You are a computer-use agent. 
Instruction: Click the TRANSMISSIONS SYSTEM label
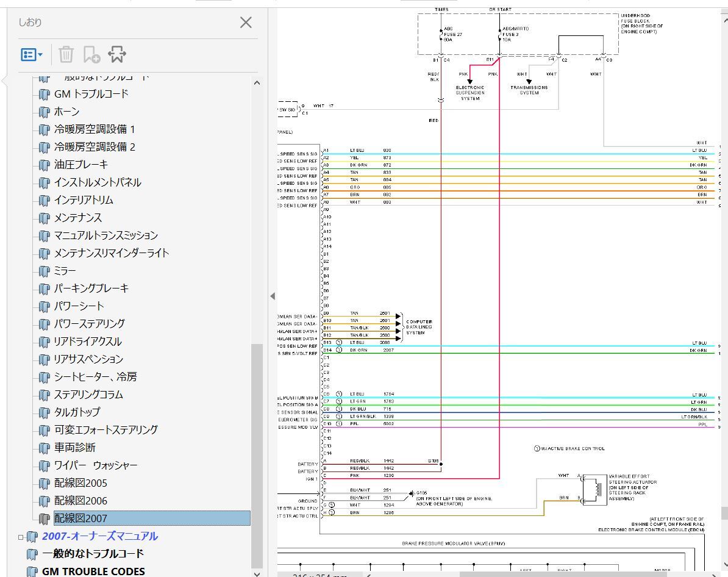tap(529, 90)
